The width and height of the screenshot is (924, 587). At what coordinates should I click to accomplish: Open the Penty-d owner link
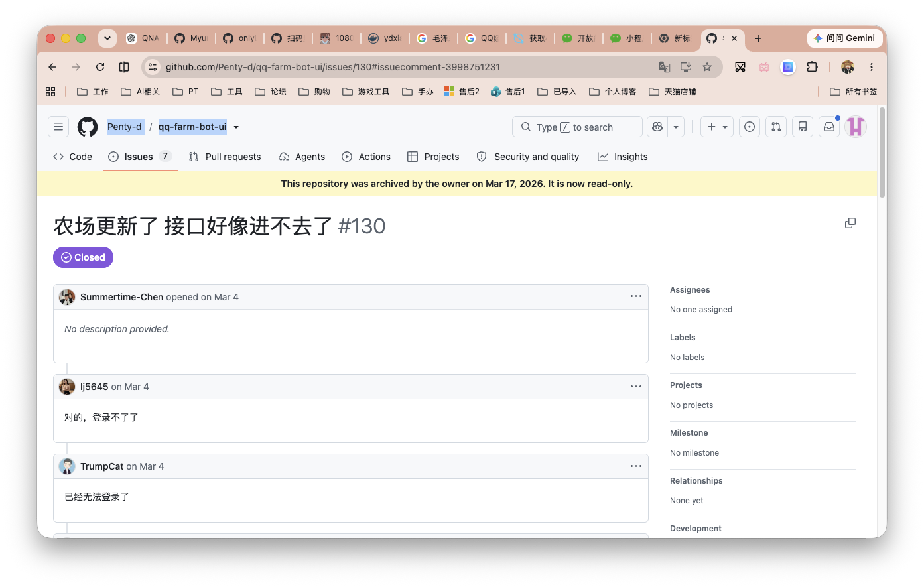point(125,127)
